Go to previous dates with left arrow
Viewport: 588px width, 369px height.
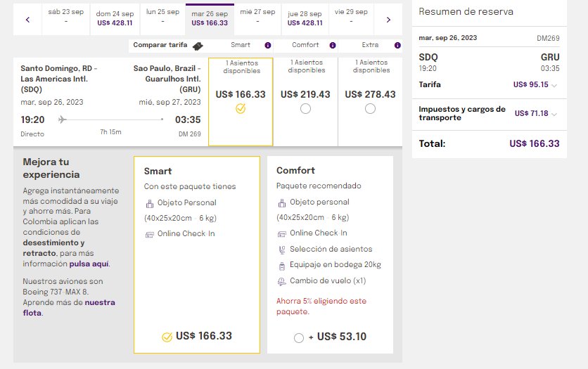27,20
